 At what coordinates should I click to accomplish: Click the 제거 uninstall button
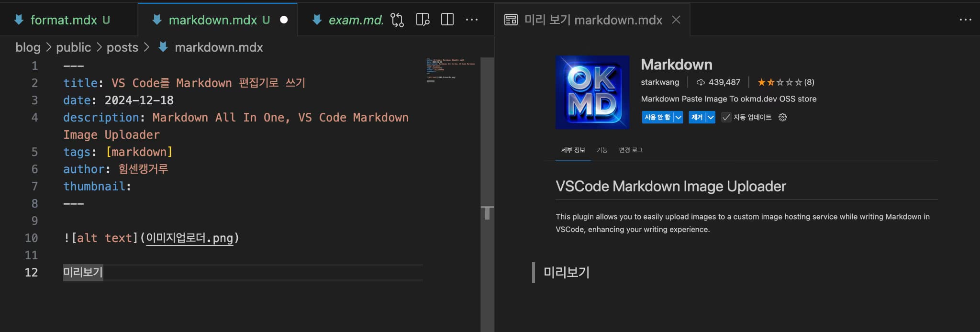tap(697, 117)
